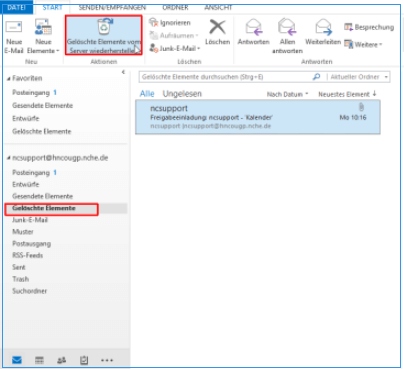Screen dimensions: 404x369
Task: Select Gelöschte Elemente under Favoriten
Action: click(x=42, y=131)
